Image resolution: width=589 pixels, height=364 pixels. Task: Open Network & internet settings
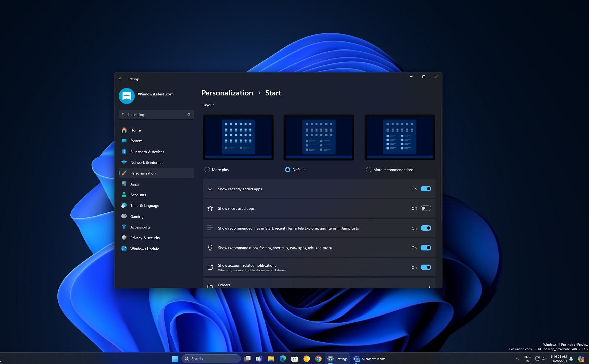(156, 162)
